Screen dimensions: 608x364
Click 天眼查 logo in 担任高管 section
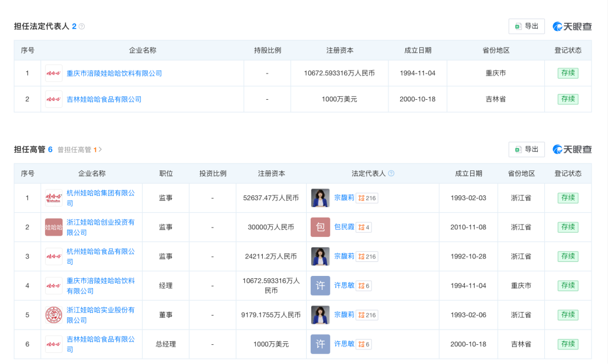click(572, 149)
